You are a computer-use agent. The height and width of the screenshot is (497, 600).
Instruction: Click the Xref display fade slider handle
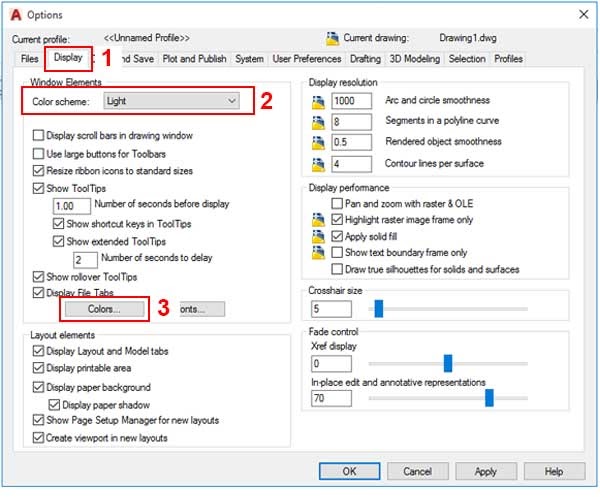click(448, 363)
